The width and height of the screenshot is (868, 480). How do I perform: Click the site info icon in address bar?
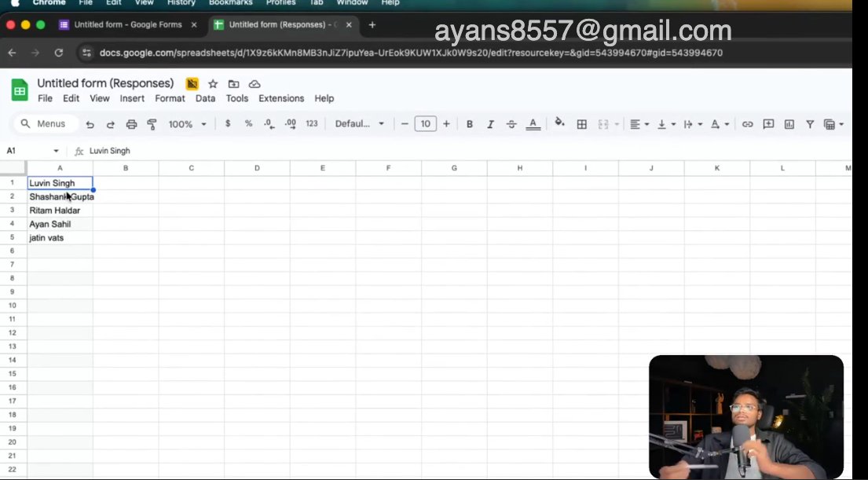[x=86, y=53]
